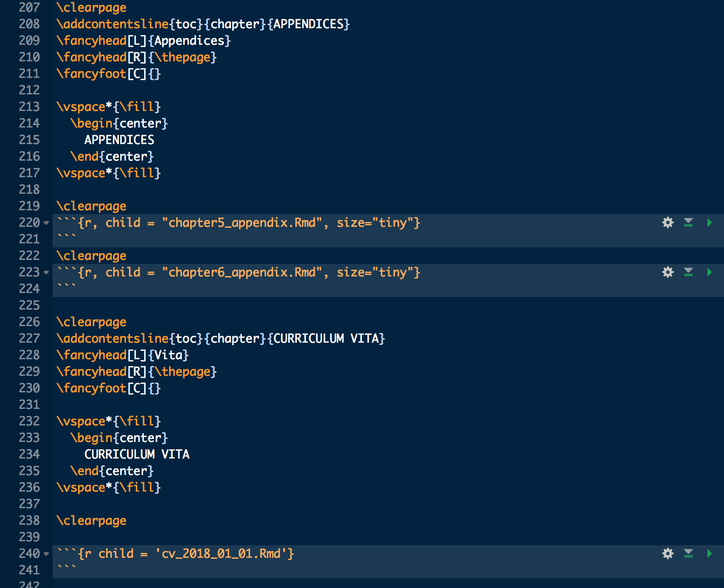The image size is (724, 588).
Task: Collapse code chunk at line 220
Action: tap(46, 223)
